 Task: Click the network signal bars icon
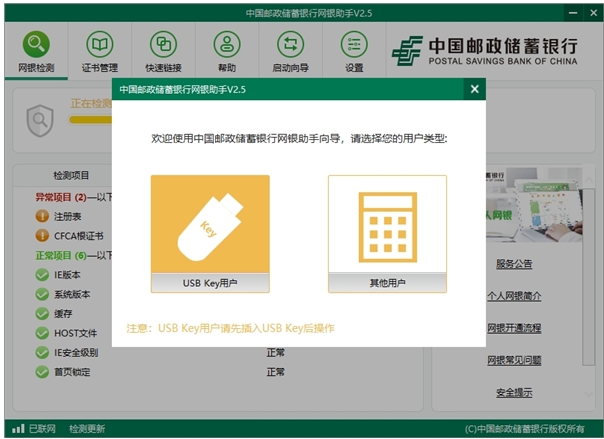pos(18,428)
